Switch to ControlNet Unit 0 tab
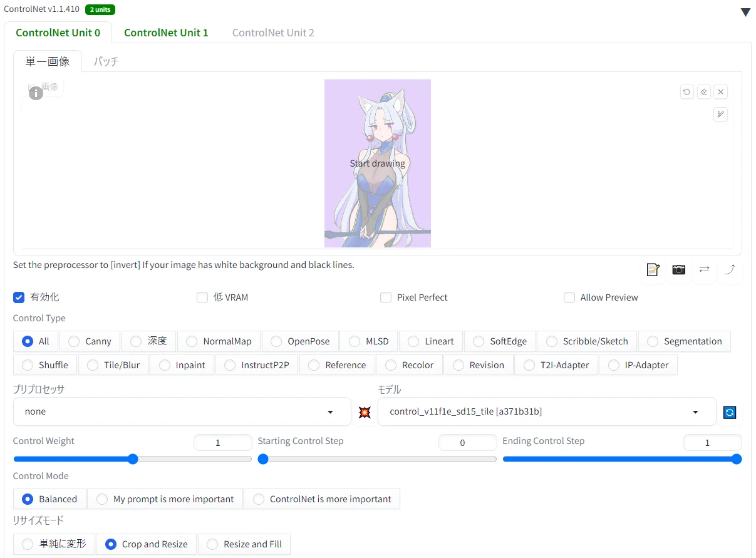The image size is (756, 558). (58, 33)
